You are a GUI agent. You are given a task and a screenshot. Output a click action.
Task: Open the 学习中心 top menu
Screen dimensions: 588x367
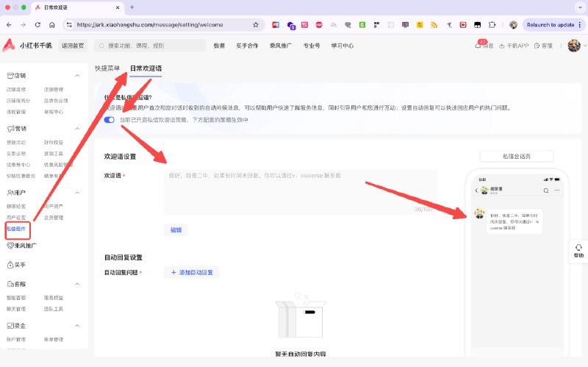(342, 46)
